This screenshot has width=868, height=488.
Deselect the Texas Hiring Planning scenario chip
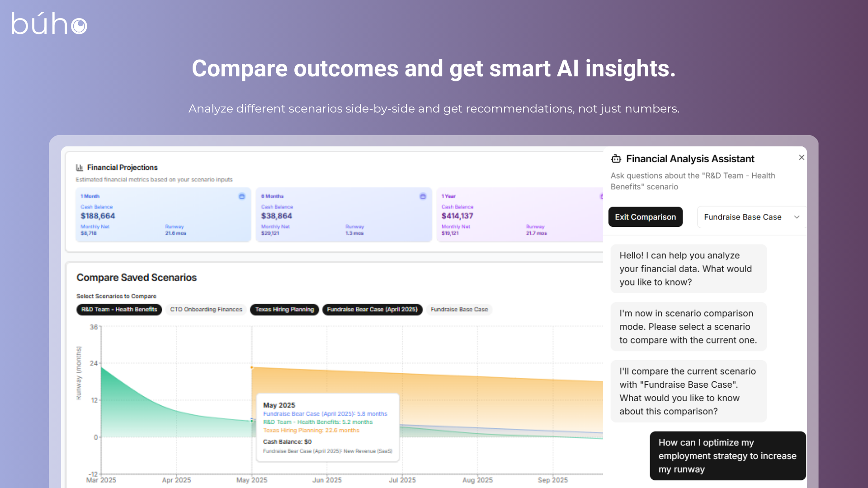[284, 310]
